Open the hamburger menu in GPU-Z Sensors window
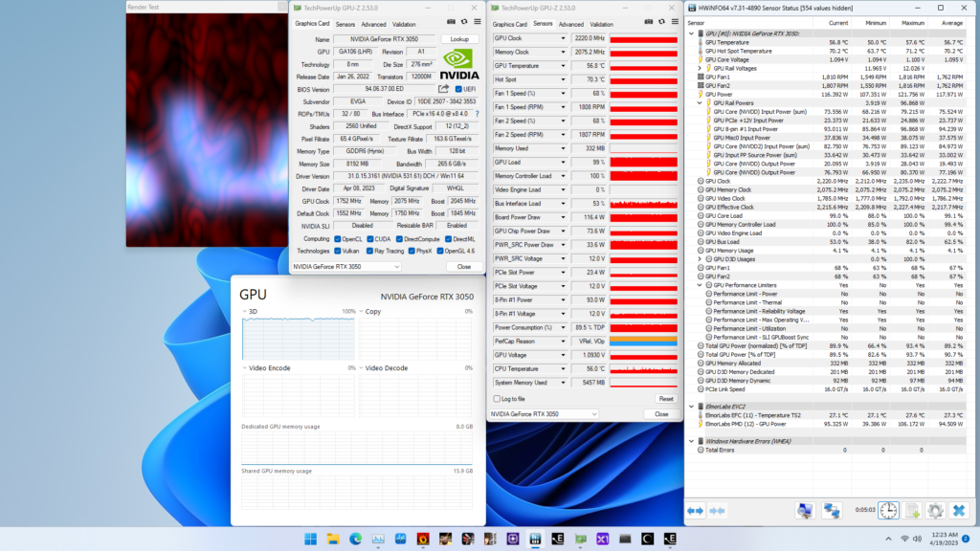 tap(675, 22)
